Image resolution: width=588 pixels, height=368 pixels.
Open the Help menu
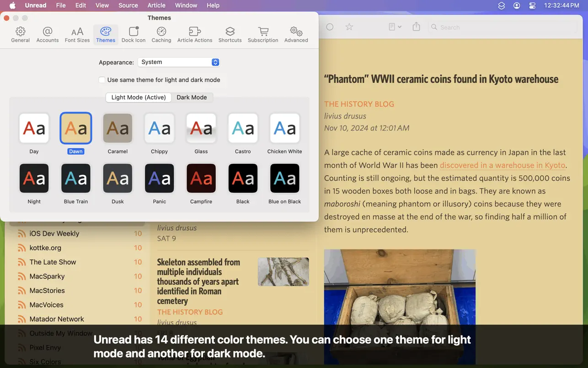[213, 5]
